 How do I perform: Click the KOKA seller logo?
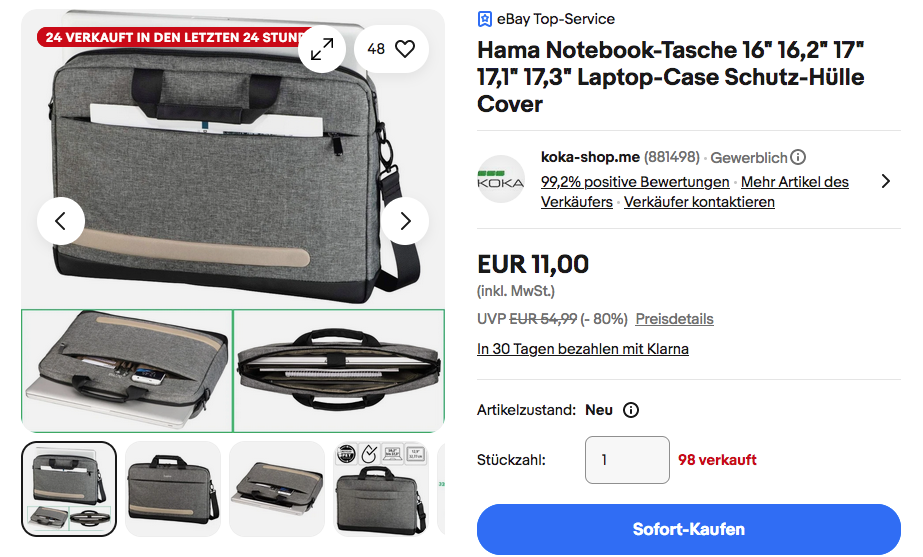click(500, 180)
